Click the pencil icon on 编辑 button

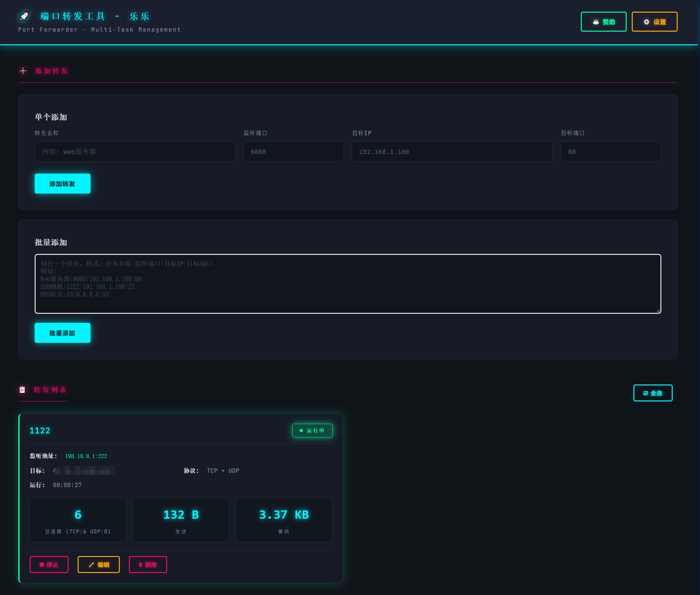91,564
